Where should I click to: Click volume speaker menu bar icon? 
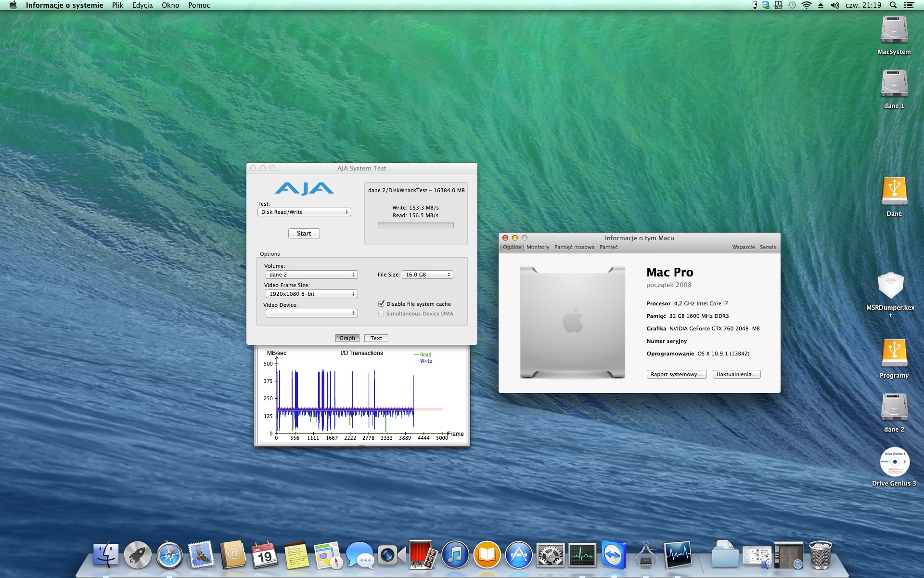[835, 5]
